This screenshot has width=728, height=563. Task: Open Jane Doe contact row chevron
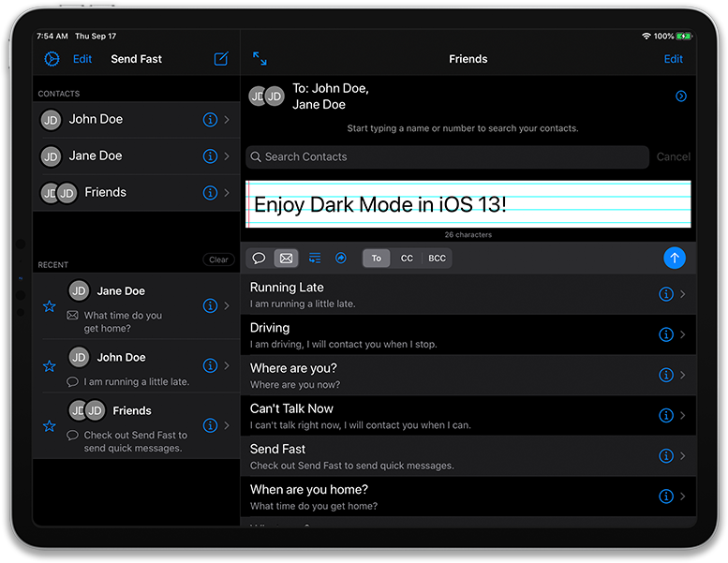point(227,156)
